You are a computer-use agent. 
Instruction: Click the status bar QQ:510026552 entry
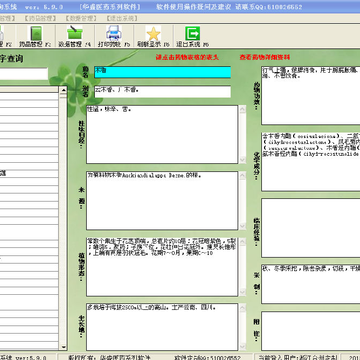coord(207,357)
